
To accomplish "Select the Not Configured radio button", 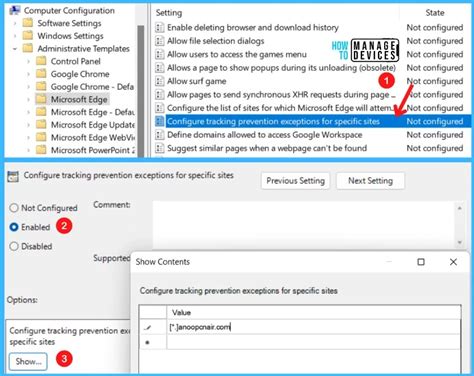I will coord(14,208).
